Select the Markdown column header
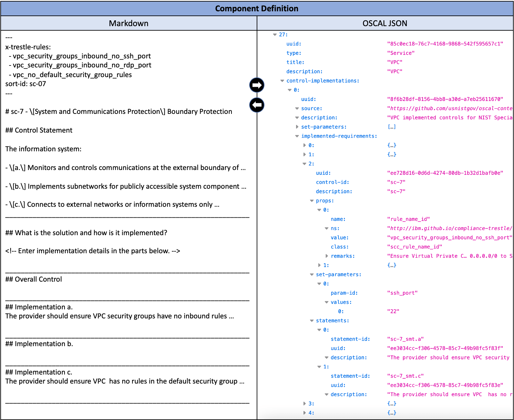 coord(128,23)
